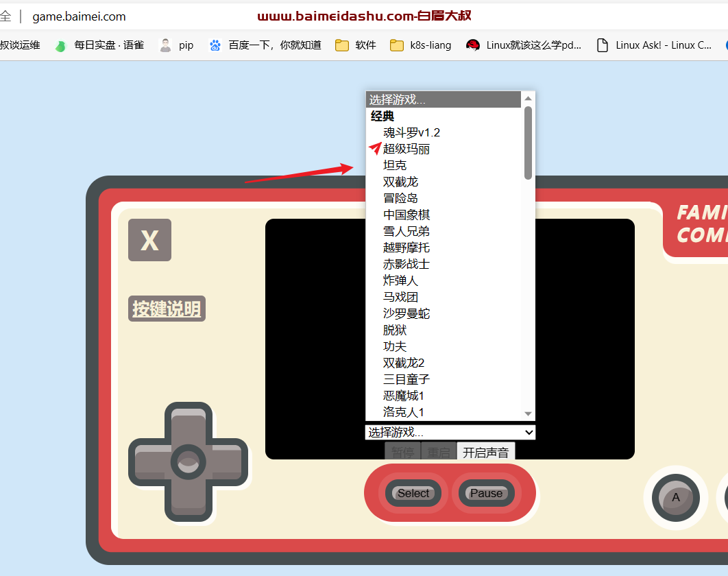
Task: Tap the D-pad down arrow
Action: pos(189,499)
